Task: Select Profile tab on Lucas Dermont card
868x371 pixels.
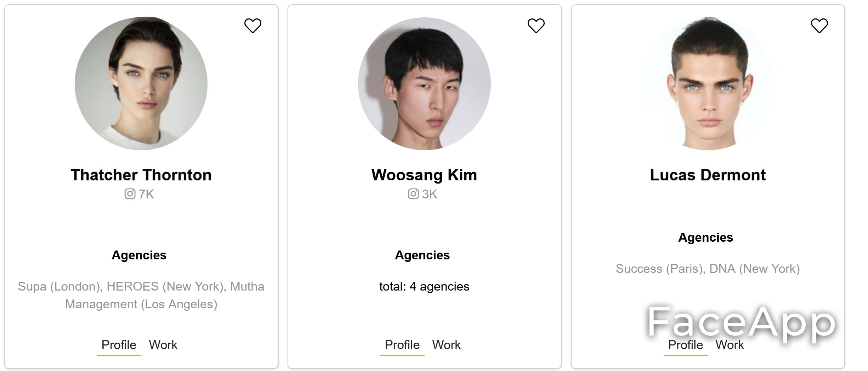Action: pos(686,345)
